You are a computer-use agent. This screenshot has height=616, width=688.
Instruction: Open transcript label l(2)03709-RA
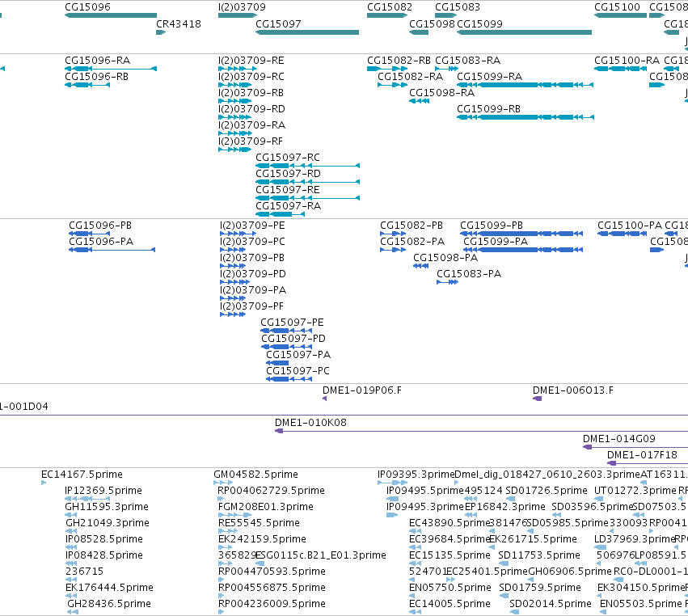click(252, 125)
